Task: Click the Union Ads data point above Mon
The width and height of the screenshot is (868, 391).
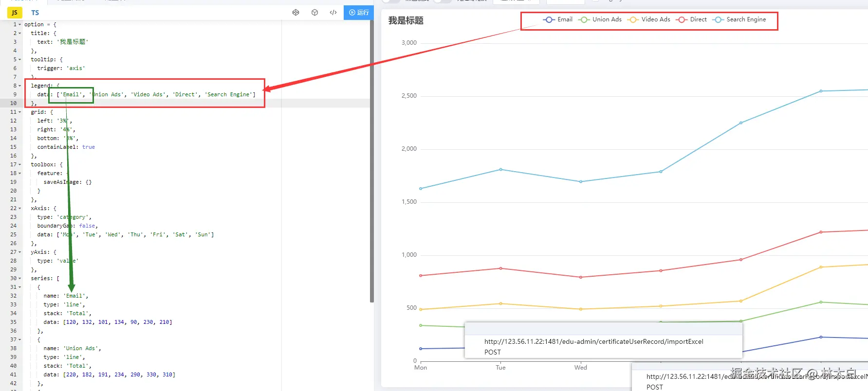Action: (421, 325)
